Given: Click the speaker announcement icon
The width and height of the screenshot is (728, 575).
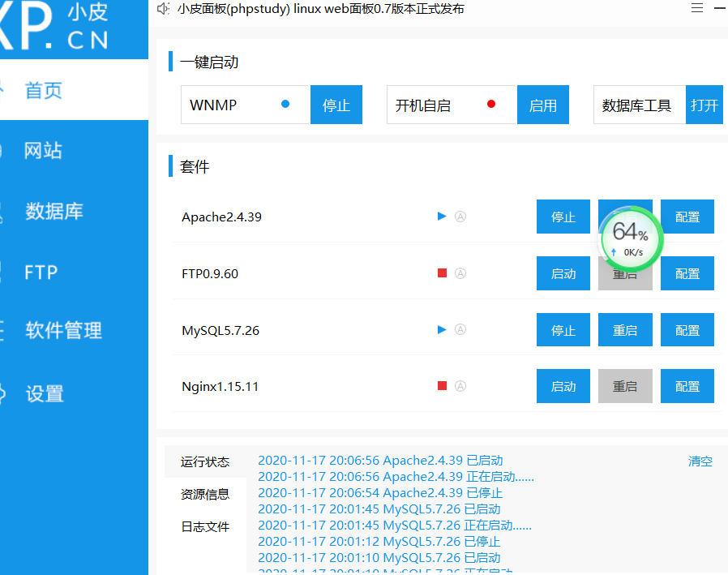Looking at the screenshot, I should [163, 9].
